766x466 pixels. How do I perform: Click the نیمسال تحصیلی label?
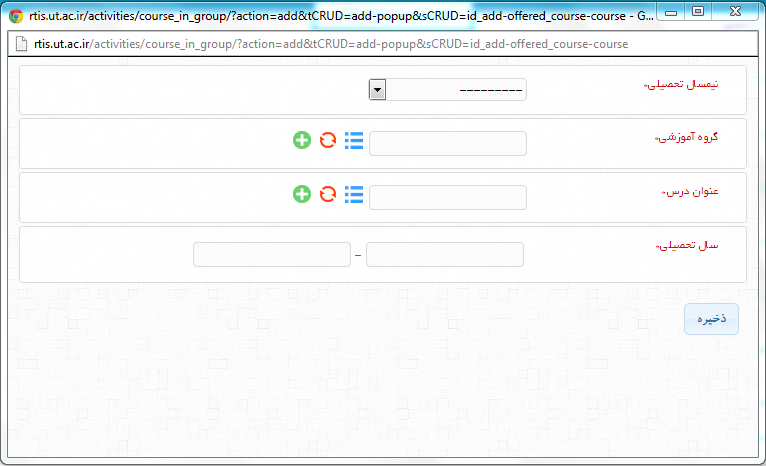694,84
